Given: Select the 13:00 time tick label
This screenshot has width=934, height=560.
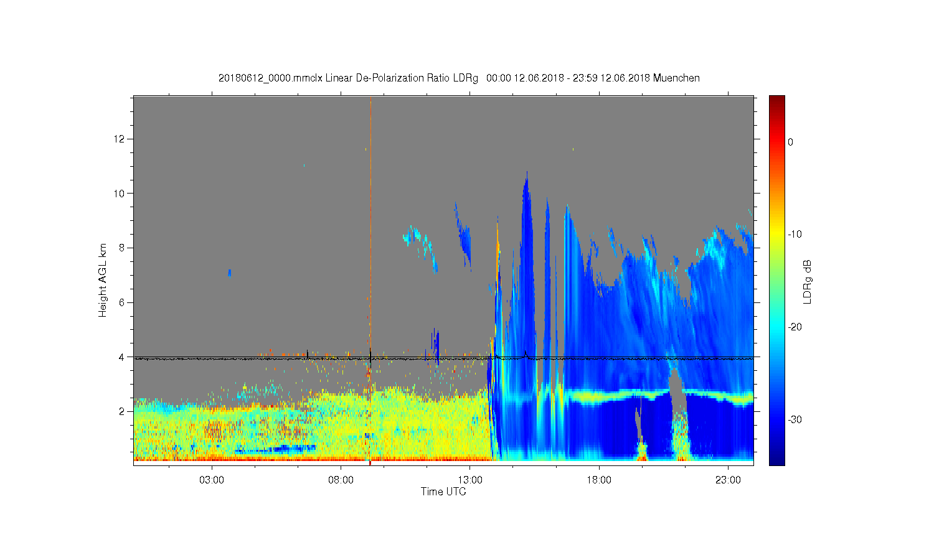Looking at the screenshot, I should click(x=470, y=480).
